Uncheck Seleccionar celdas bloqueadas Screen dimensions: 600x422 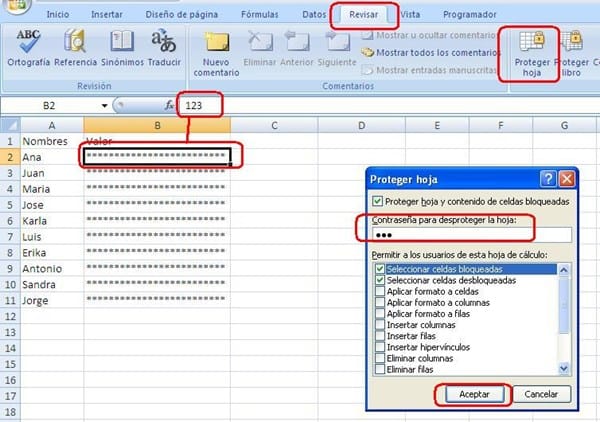[380, 269]
